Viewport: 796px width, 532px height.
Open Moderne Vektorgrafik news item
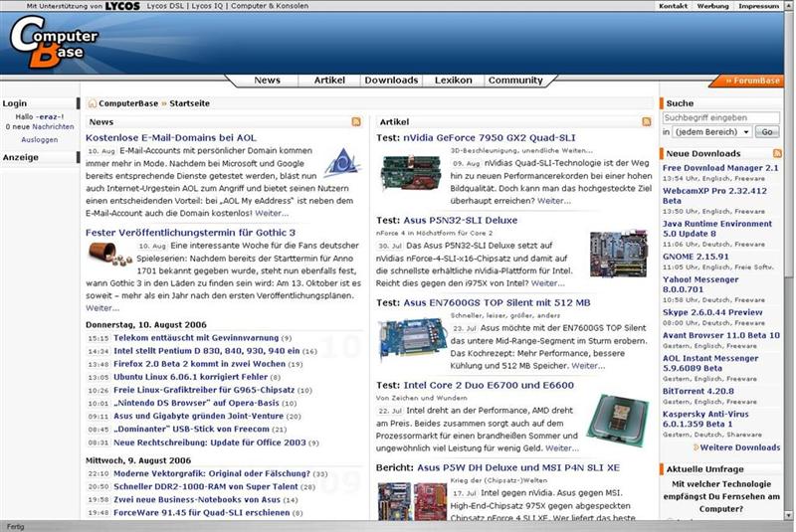tap(212, 473)
